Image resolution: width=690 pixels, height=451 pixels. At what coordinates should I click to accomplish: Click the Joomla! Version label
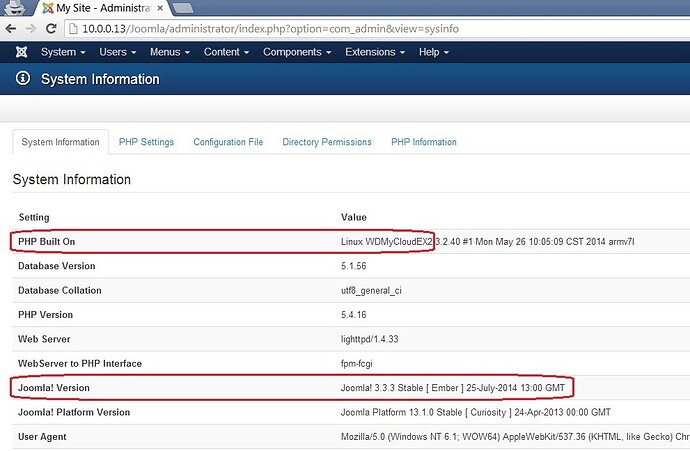tap(54, 388)
